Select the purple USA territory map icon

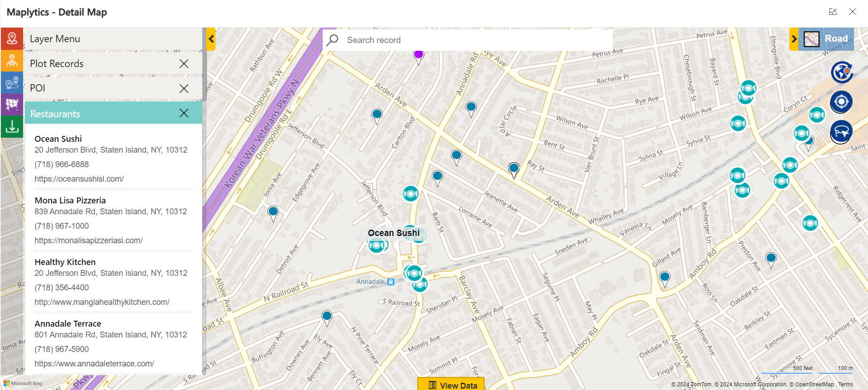pyautogui.click(x=12, y=105)
